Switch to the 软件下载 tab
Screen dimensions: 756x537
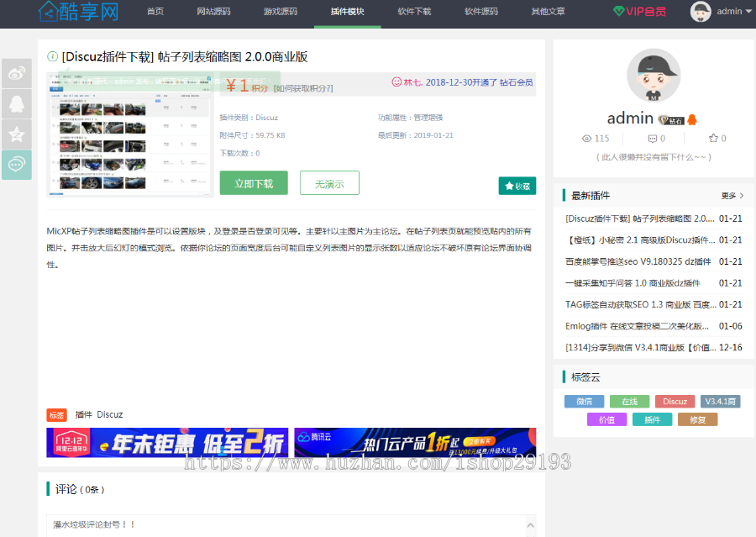pyautogui.click(x=414, y=12)
